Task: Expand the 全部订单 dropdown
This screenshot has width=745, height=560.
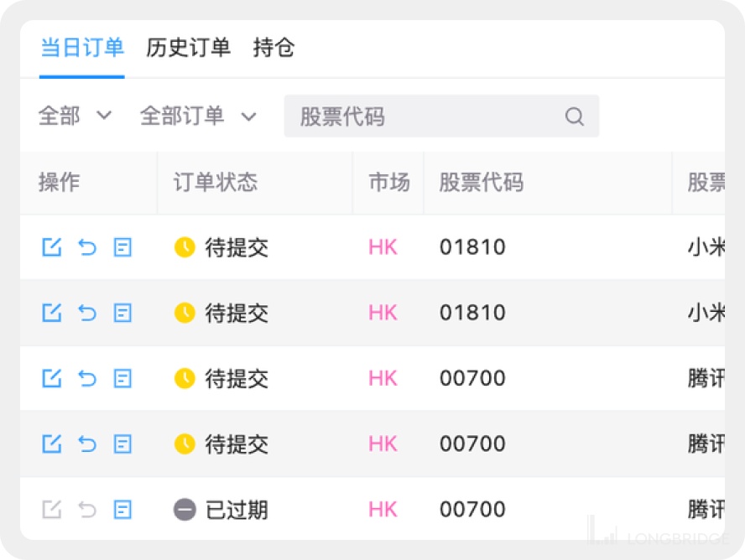Action: click(198, 116)
